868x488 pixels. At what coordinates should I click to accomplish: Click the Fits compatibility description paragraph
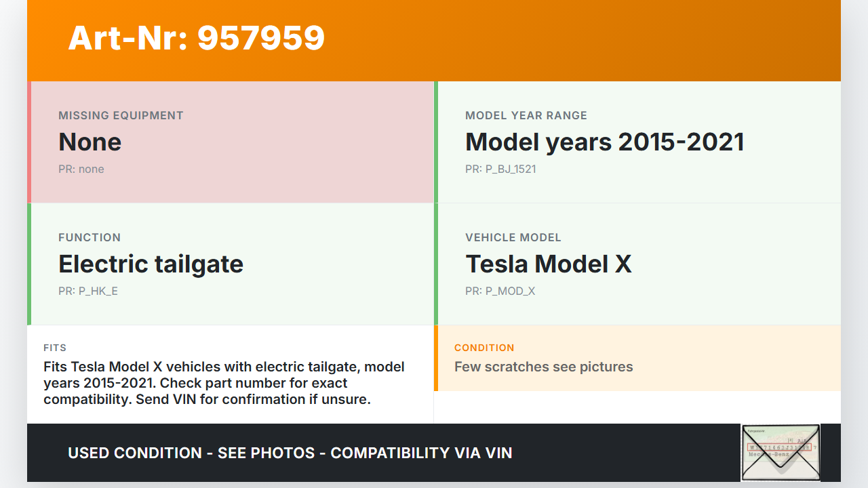point(224,383)
